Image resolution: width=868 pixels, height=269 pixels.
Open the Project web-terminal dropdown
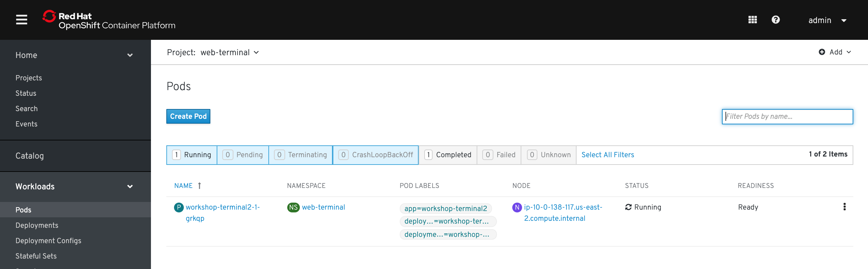(x=213, y=52)
